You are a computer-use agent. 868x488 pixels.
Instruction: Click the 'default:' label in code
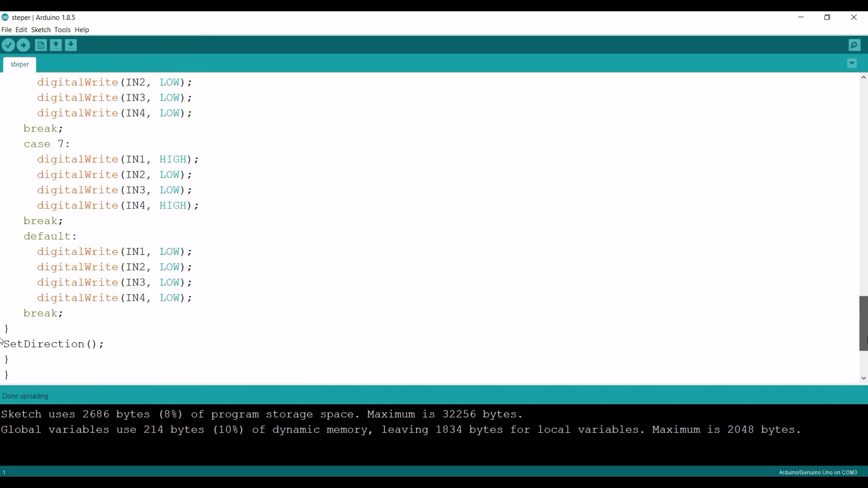point(50,236)
